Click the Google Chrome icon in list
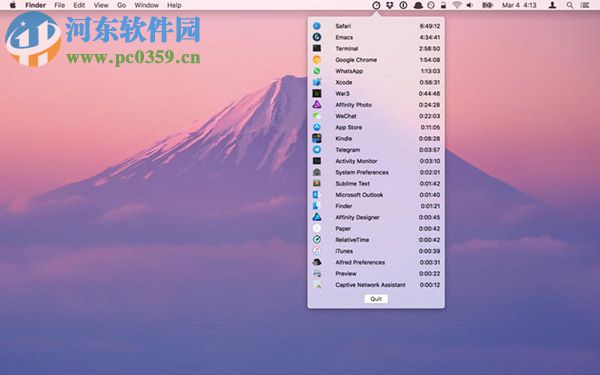The image size is (600, 375). (x=317, y=60)
